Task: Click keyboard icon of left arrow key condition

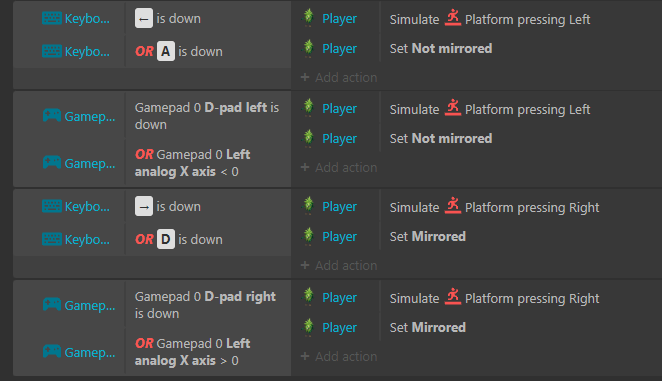Action: (x=52, y=19)
